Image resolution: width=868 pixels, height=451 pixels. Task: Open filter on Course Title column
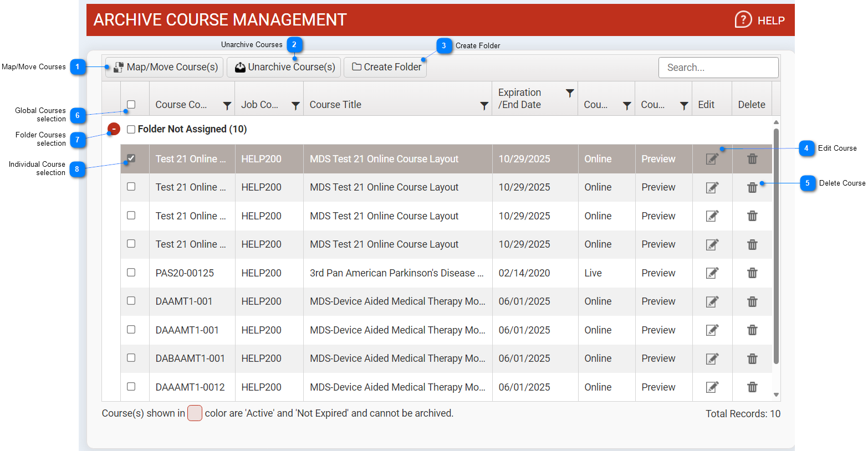click(484, 105)
